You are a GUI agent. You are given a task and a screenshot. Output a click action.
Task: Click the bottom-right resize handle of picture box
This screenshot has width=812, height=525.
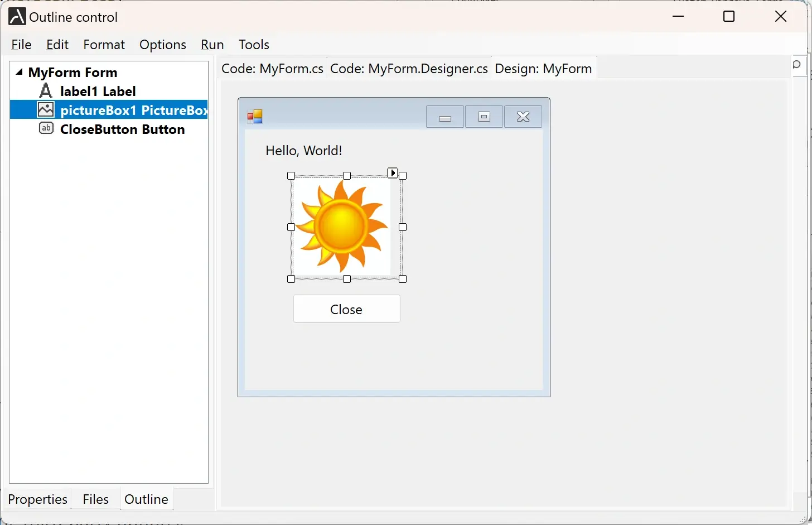pyautogui.click(x=403, y=279)
